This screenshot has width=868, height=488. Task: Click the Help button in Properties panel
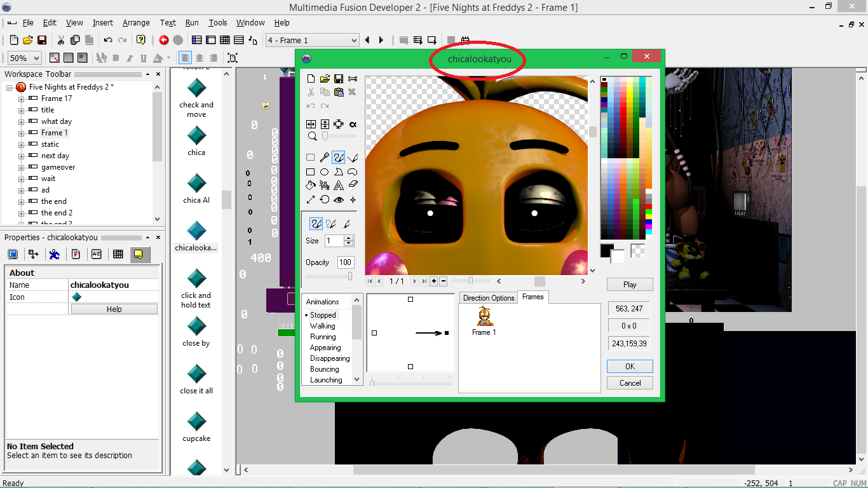114,309
